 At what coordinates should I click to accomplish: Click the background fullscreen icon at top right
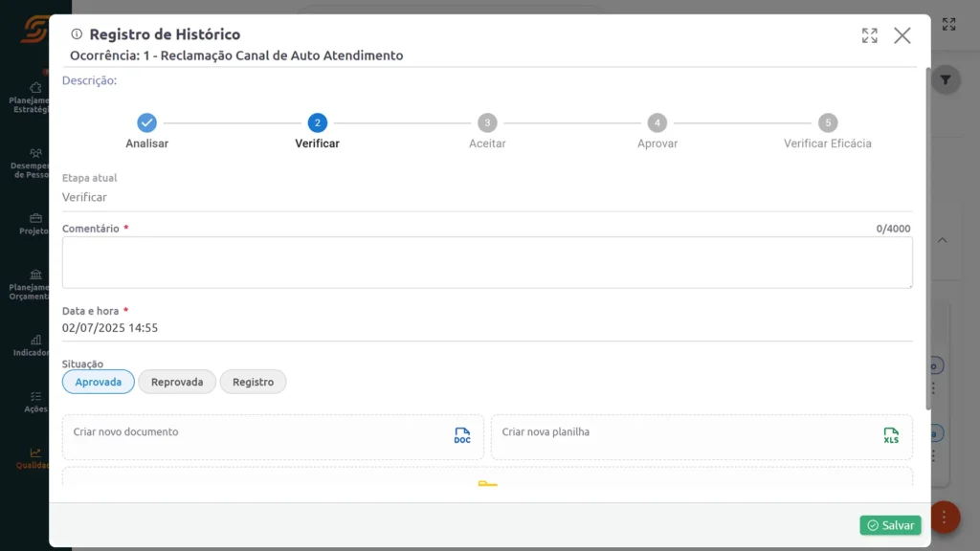[x=948, y=24]
